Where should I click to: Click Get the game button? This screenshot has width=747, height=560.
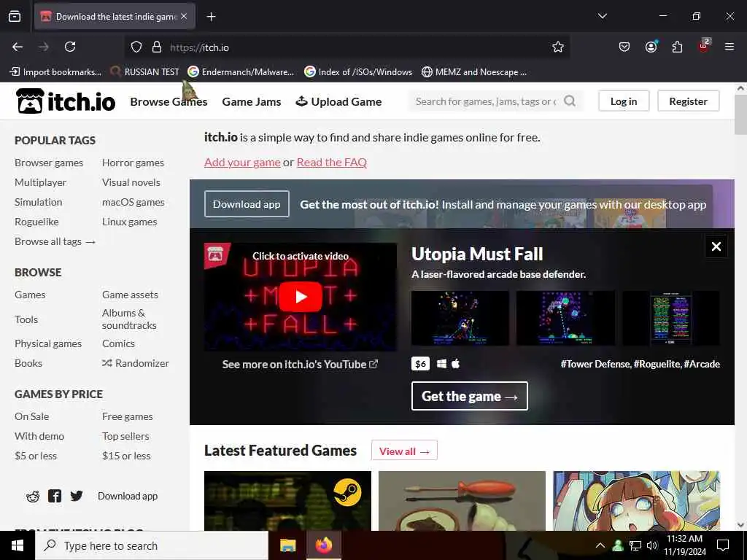point(469,396)
